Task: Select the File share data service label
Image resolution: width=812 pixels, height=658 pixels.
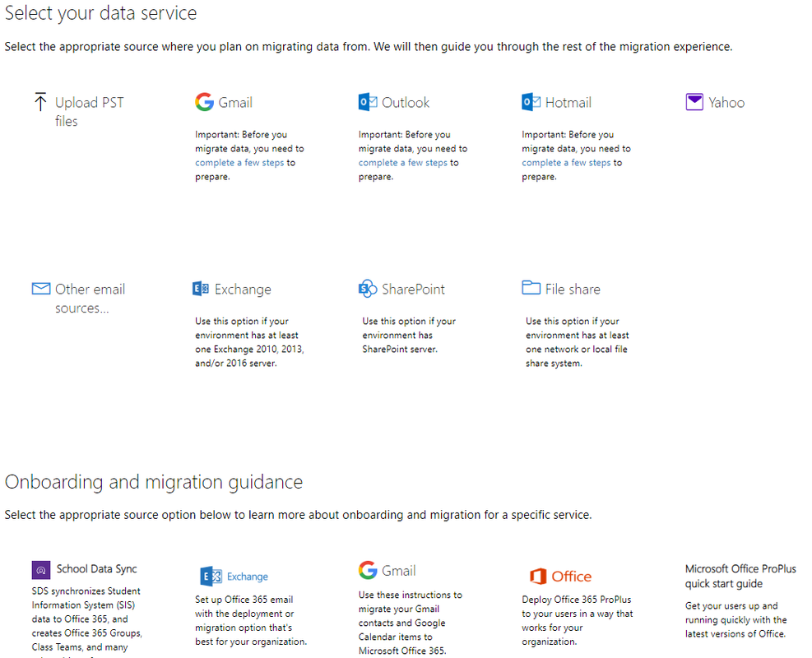Action: (573, 290)
